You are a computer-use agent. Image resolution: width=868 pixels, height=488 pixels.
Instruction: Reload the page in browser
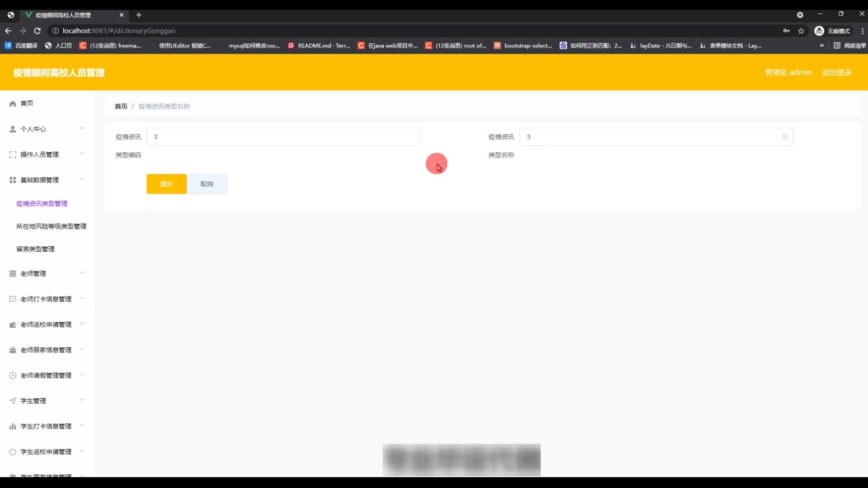pos(38,31)
